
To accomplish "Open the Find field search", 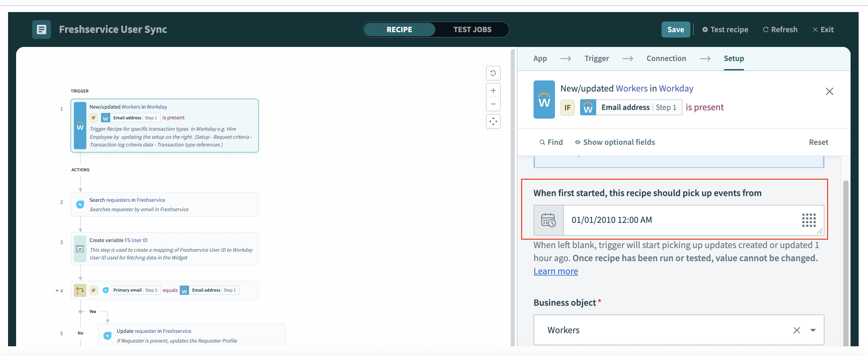I will click(x=551, y=142).
